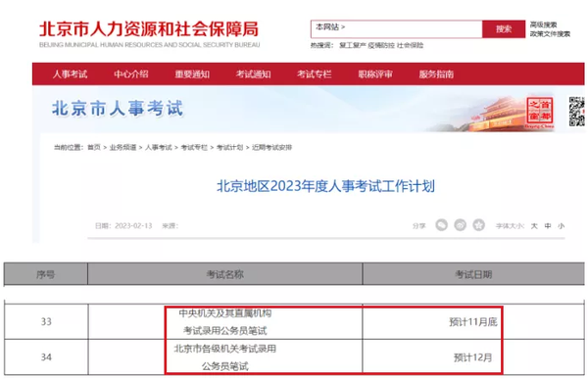The image size is (588, 380).
Task: Set font size to 大 (large)
Action: pos(534,226)
